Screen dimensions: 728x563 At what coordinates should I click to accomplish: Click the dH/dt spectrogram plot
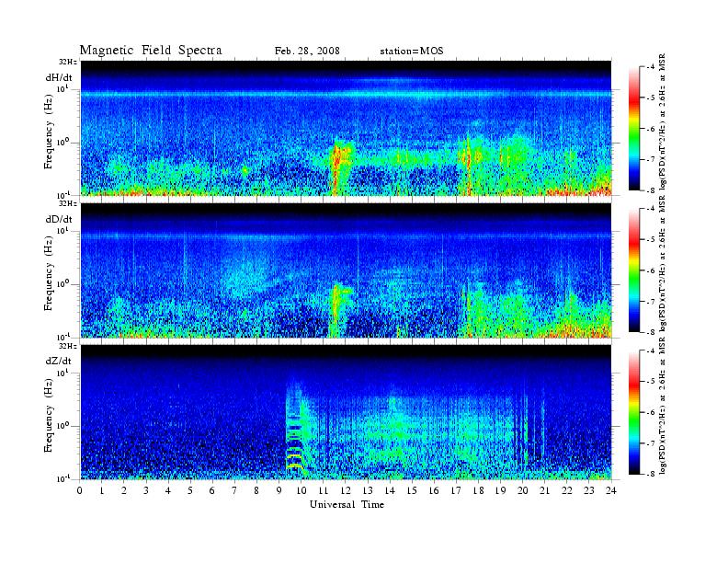(x=347, y=128)
